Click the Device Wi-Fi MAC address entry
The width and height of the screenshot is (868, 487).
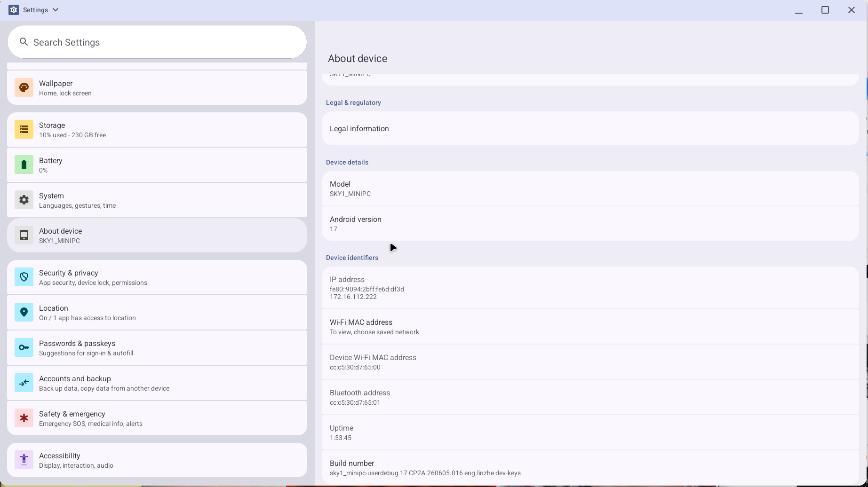pyautogui.click(x=590, y=362)
